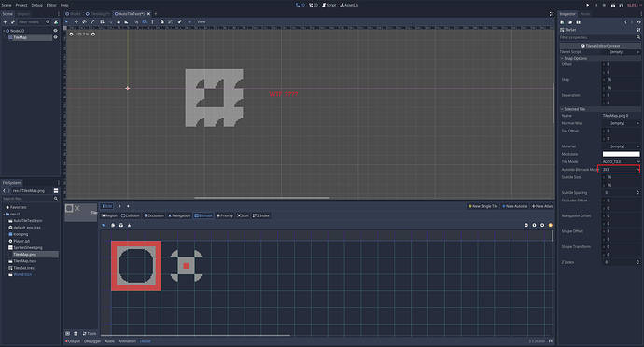
Task: Create a new resource in Inspector
Action: pyautogui.click(x=562, y=22)
